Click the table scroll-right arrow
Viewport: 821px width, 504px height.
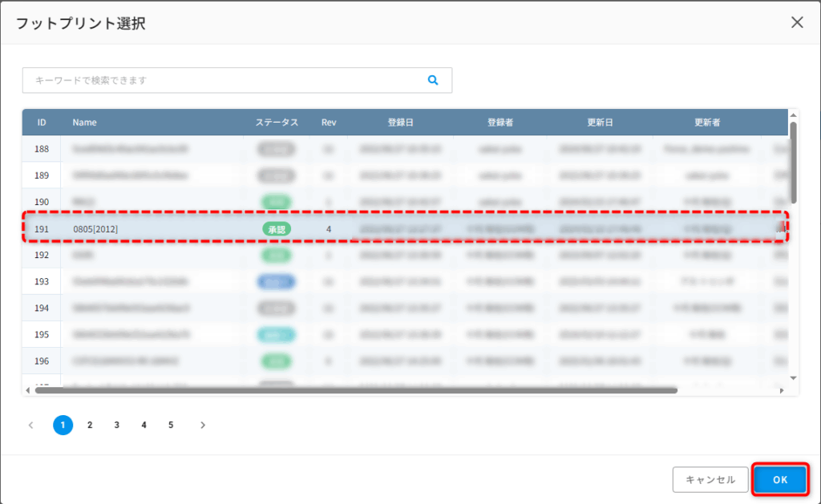tap(782, 390)
